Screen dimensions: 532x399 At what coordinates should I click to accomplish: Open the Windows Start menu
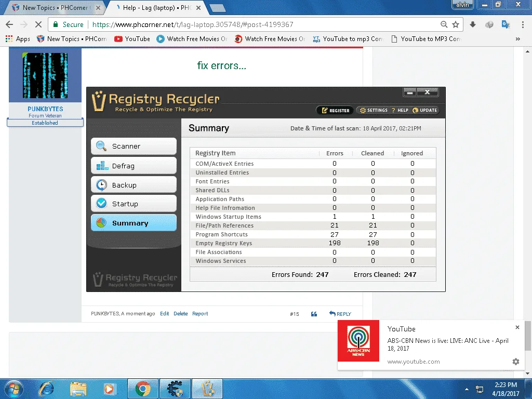point(14,389)
